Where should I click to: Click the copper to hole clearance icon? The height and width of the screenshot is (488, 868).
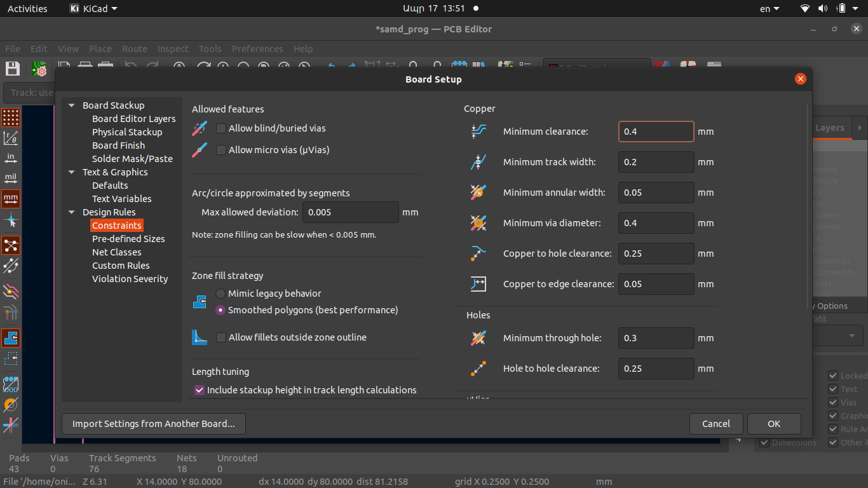[x=478, y=254]
